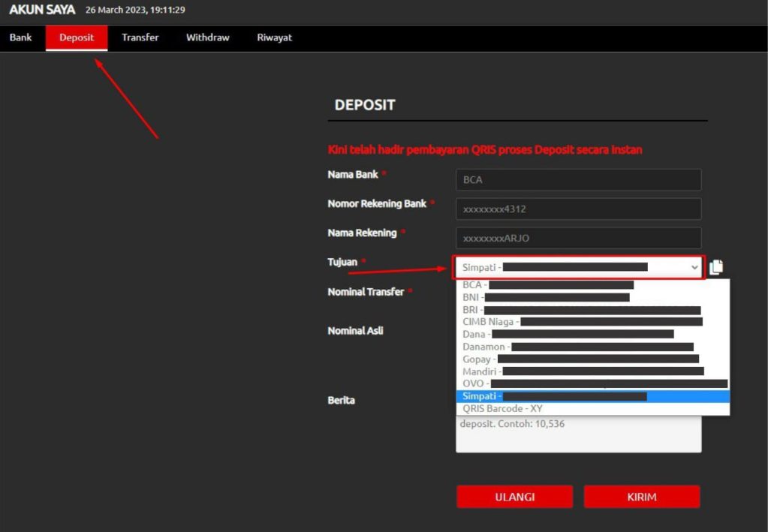Viewport: 768px width, 532px height.
Task: Click the Nama Bank input field
Action: [x=578, y=180]
